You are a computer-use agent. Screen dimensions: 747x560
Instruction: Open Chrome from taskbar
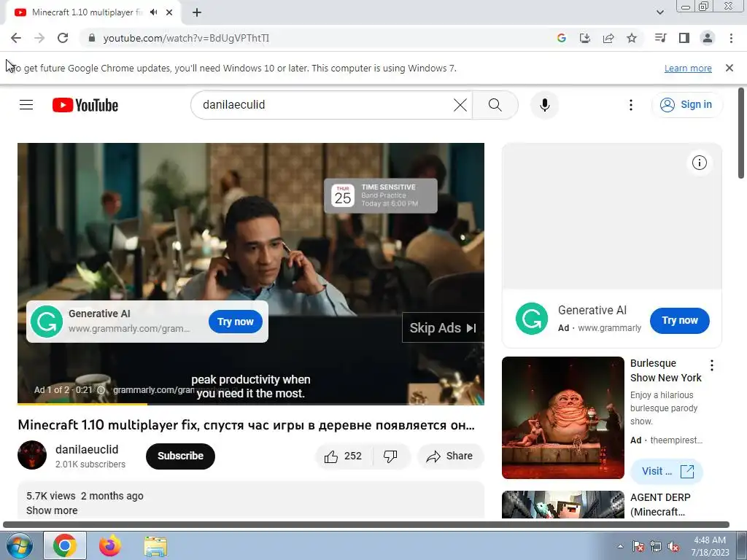click(65, 545)
